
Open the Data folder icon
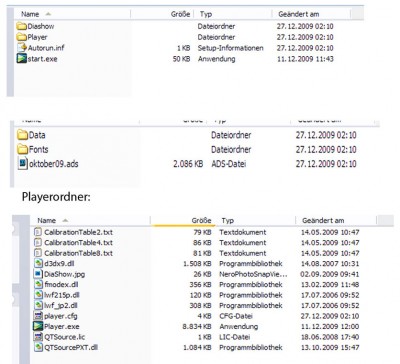coord(23,135)
